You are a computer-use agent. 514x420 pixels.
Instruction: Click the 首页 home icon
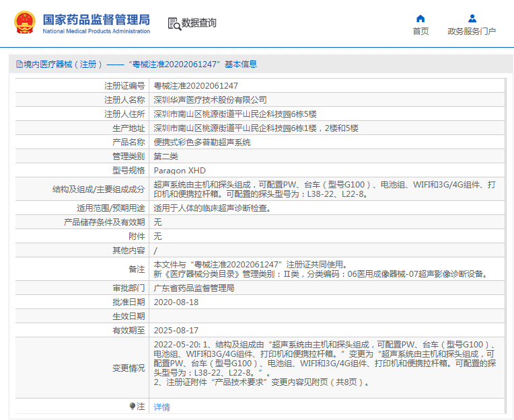tap(420, 18)
